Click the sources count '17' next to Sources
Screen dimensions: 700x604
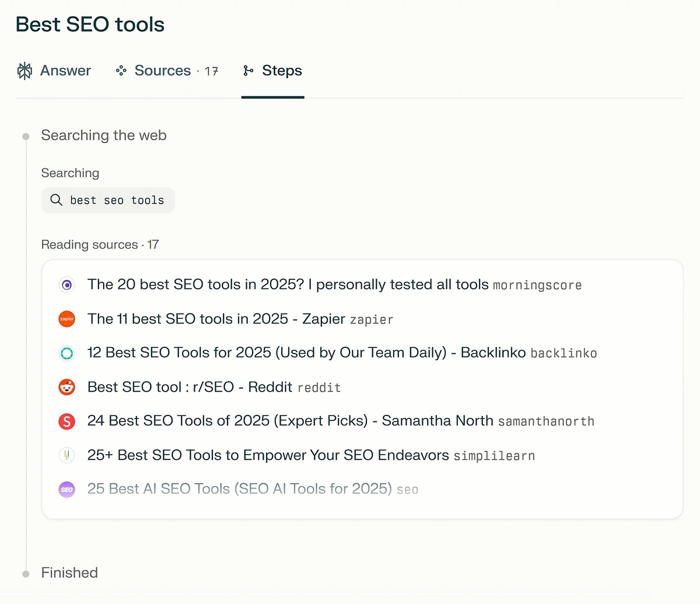tap(211, 71)
